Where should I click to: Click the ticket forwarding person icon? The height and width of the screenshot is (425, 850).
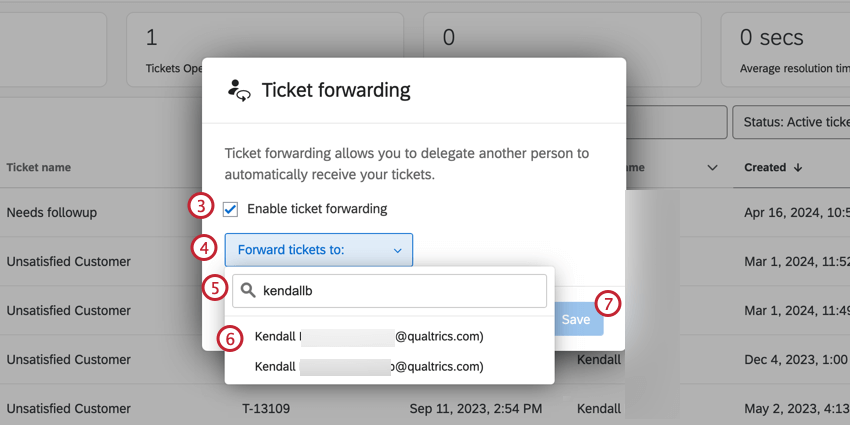(x=238, y=90)
